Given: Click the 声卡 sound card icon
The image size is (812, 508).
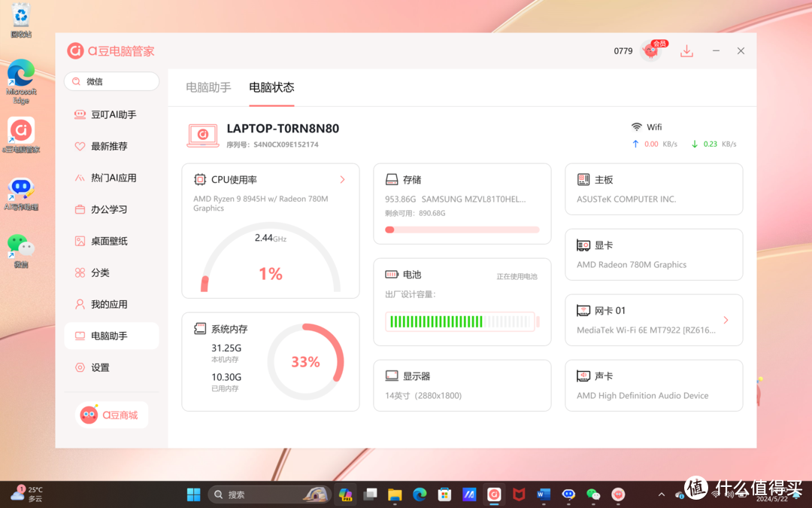Looking at the screenshot, I should (x=583, y=376).
